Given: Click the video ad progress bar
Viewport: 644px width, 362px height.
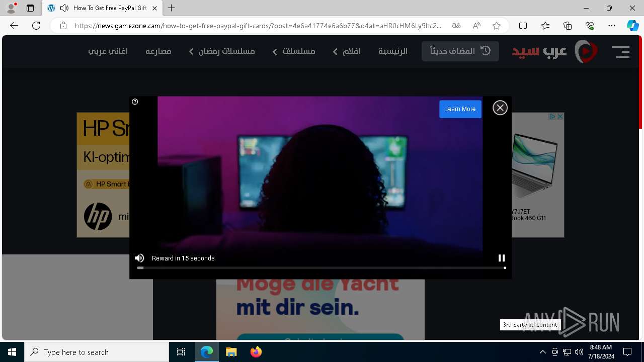Looking at the screenshot, I should tap(321, 268).
